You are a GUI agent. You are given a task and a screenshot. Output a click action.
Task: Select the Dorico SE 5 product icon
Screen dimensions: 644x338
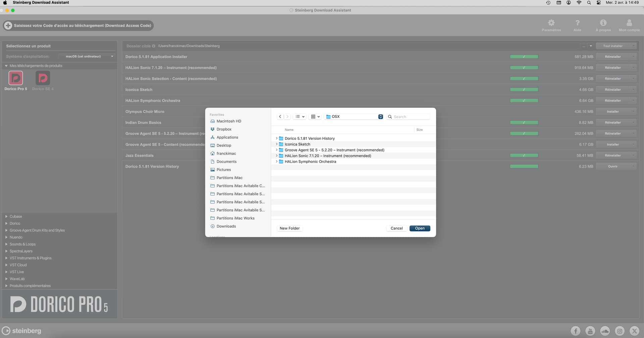point(43,78)
